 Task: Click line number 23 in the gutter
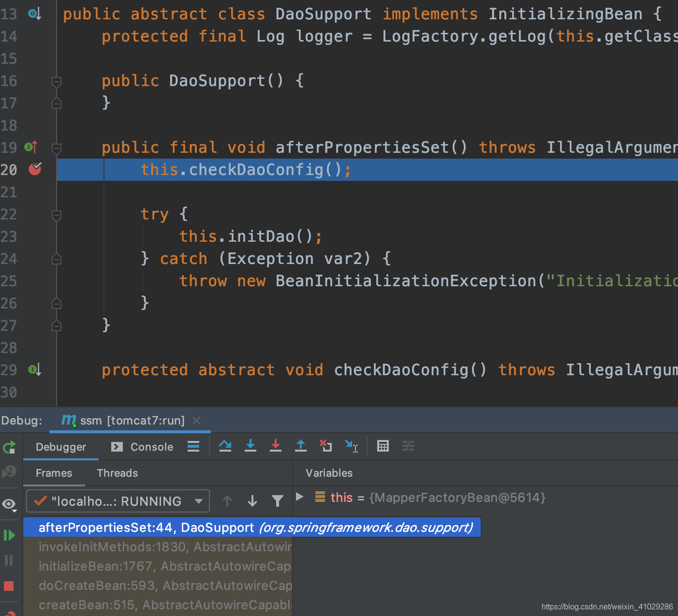9,237
